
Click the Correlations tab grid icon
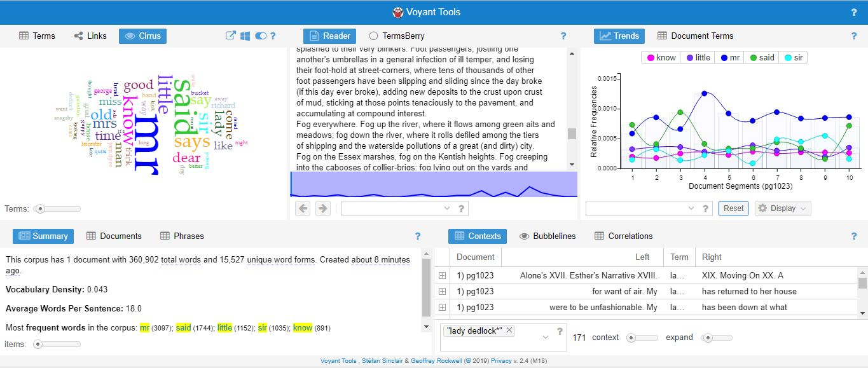[599, 236]
